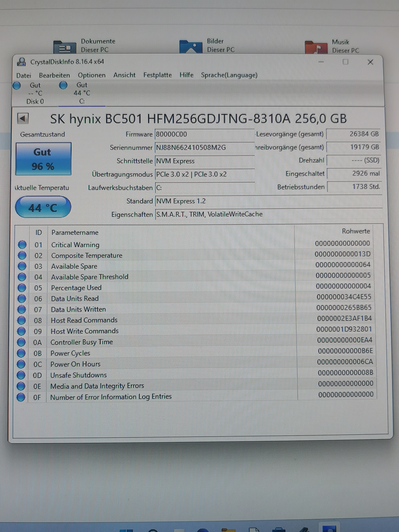Open the Datei menu
The height and width of the screenshot is (532, 399).
pos(24,76)
